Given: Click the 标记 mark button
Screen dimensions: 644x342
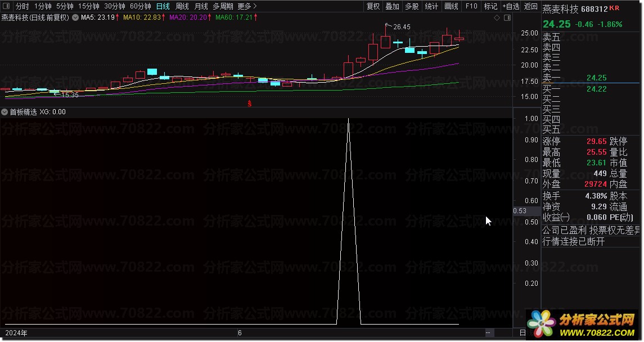Looking at the screenshot, I should (x=490, y=6).
